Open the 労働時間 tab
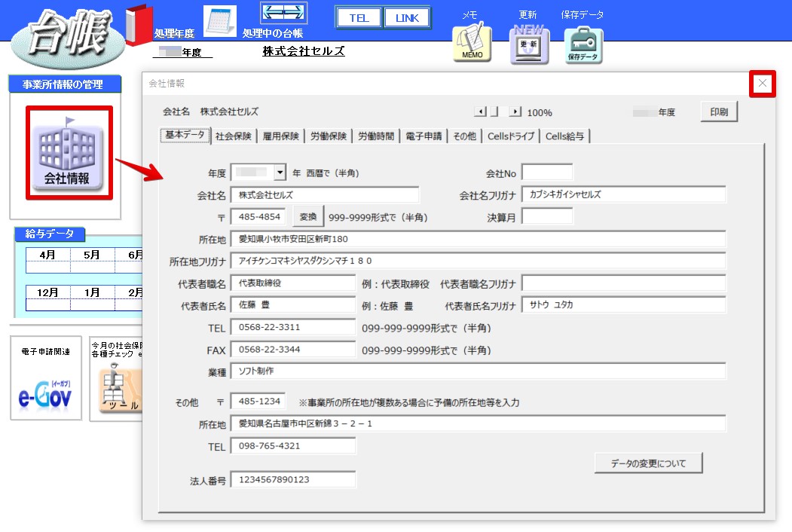The image size is (792, 532). (x=376, y=136)
